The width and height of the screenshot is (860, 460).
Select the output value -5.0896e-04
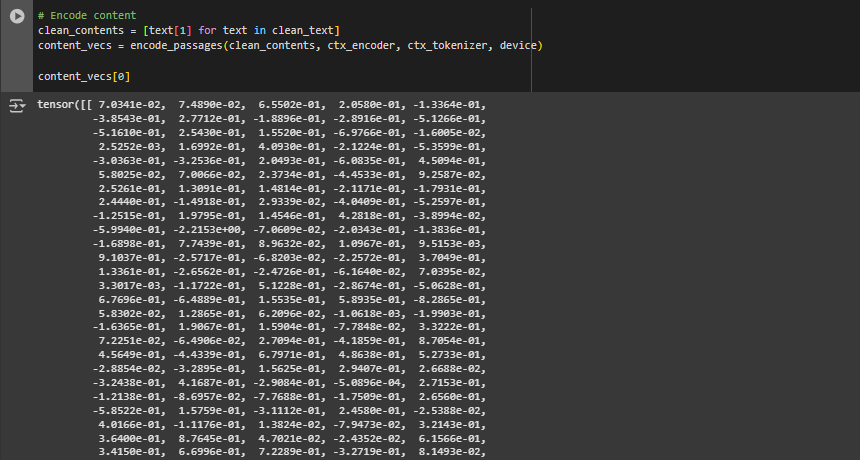[x=366, y=383]
